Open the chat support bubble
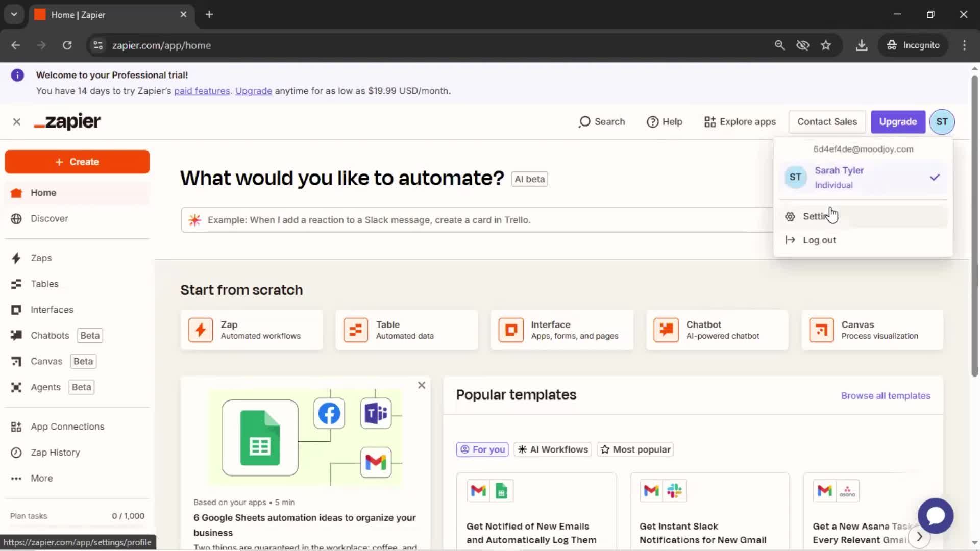Image resolution: width=980 pixels, height=551 pixels. click(936, 516)
